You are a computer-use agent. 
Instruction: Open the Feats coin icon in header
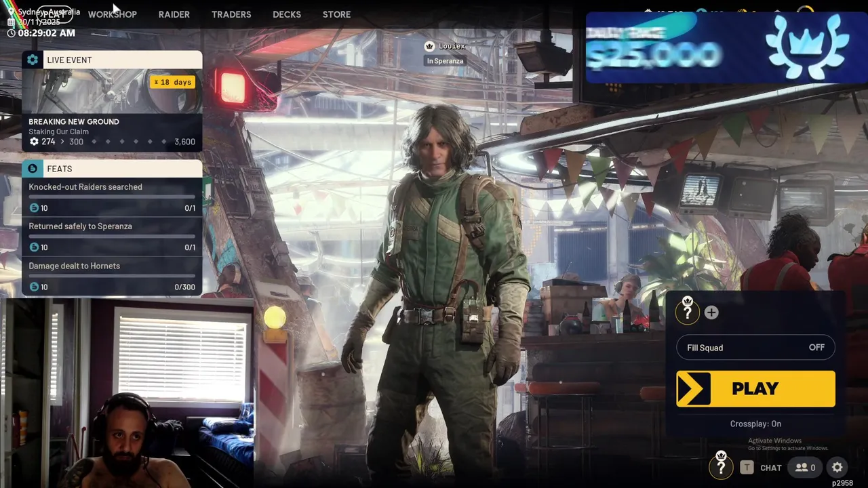coord(33,169)
